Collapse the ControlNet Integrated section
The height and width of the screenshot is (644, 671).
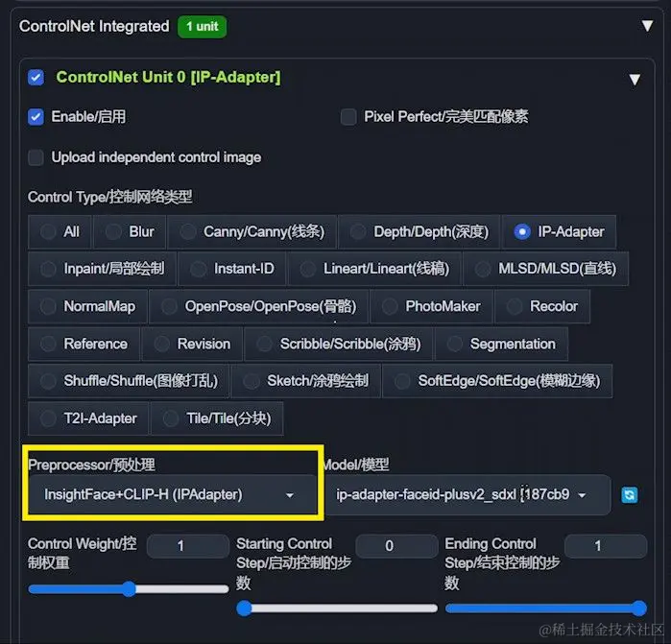click(x=647, y=26)
